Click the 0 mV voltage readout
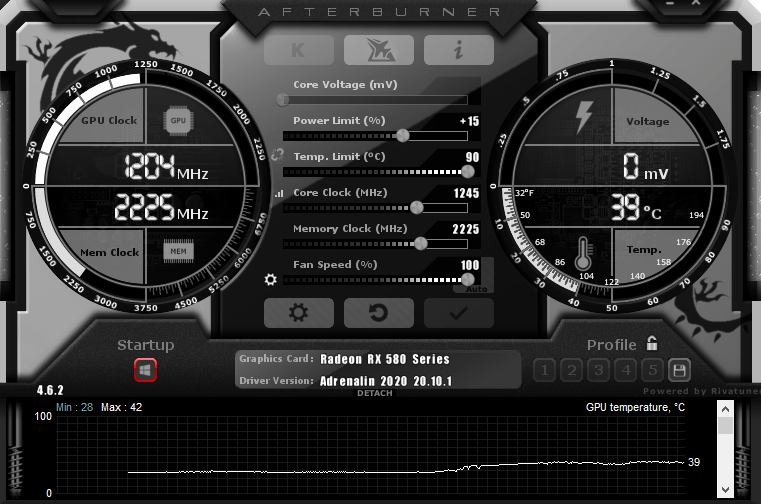This screenshot has width=761, height=504. tap(645, 167)
